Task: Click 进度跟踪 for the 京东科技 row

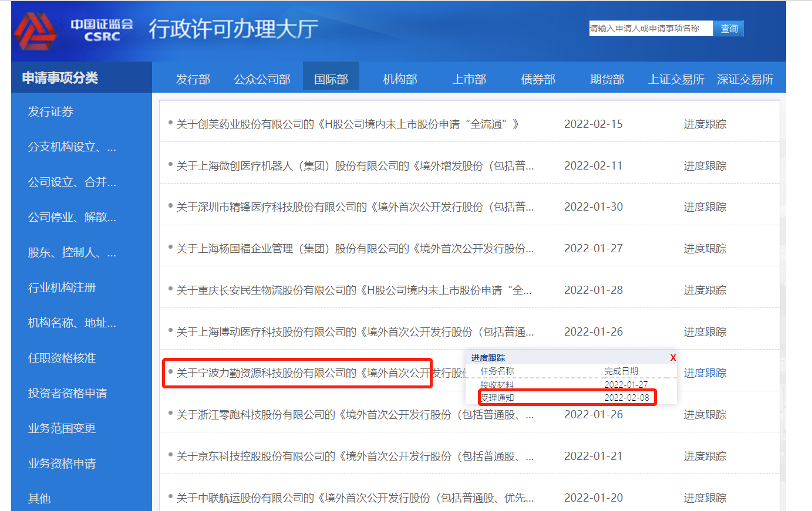Action: coord(705,456)
